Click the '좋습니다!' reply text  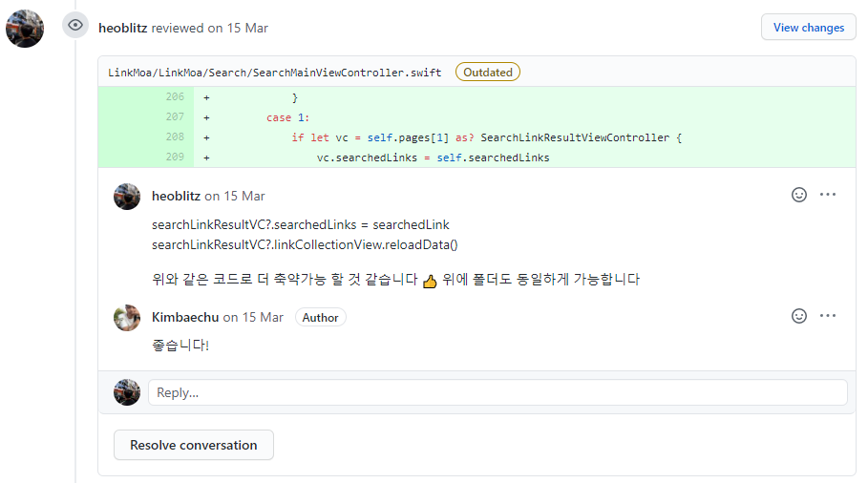tap(180, 346)
